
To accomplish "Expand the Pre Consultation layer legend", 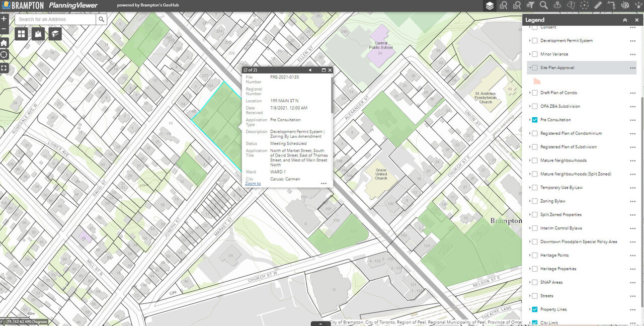I will click(x=529, y=120).
